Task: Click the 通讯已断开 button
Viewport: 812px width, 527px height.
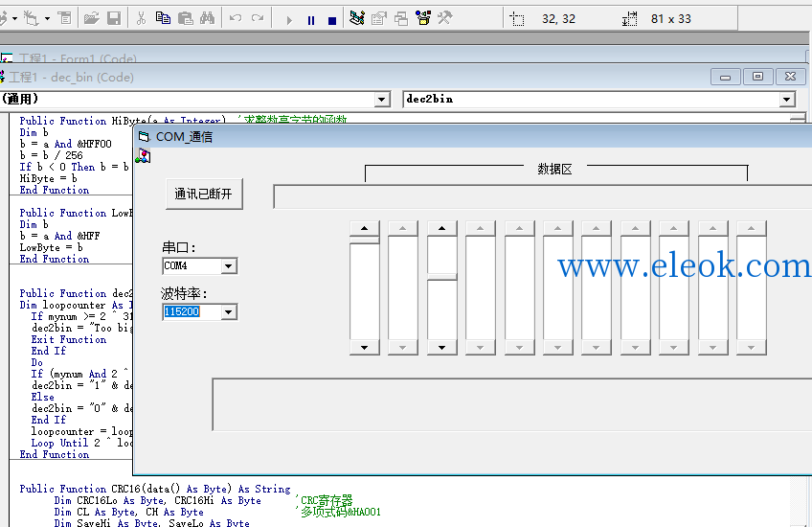Action: pyautogui.click(x=204, y=195)
